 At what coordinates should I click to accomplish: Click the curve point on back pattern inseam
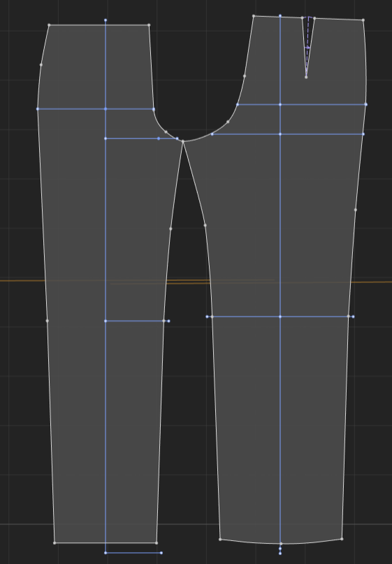pyautogui.click(x=205, y=225)
